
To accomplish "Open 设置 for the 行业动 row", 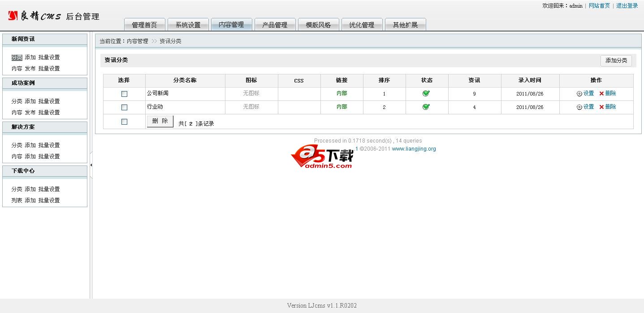I will point(585,107).
